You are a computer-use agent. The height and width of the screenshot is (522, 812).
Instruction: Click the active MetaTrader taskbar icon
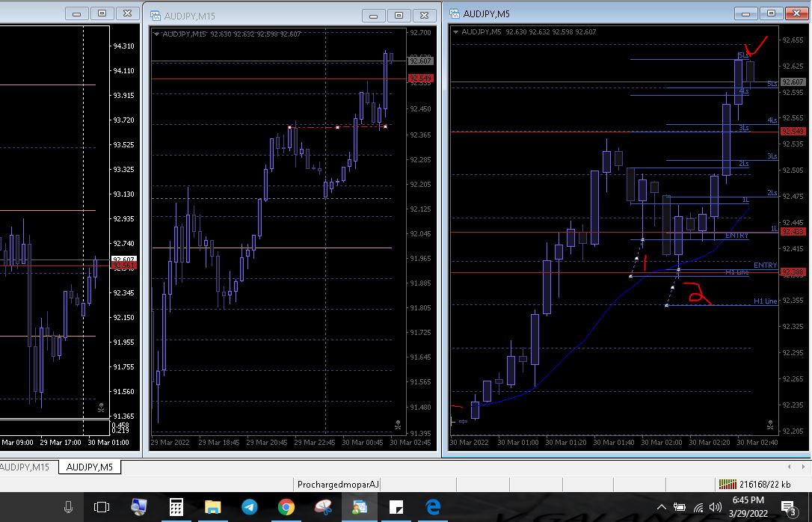pyautogui.click(x=360, y=507)
